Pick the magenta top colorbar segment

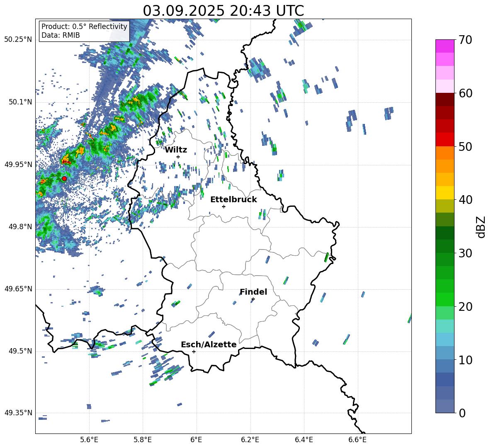pos(445,46)
